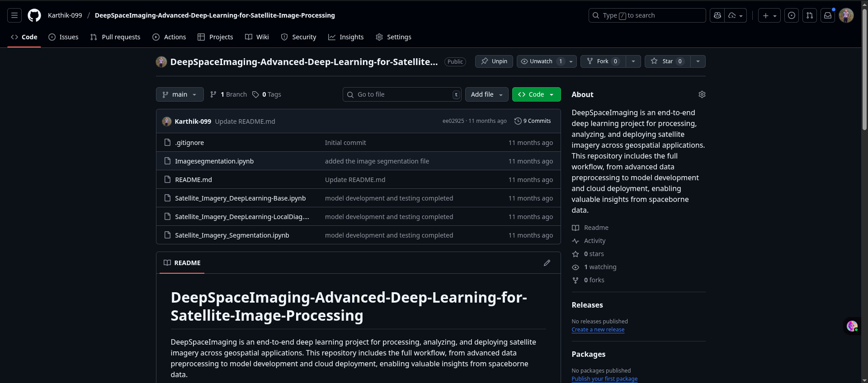Image resolution: width=868 pixels, height=383 pixels.
Task: Focus the Go to file field
Action: (x=402, y=94)
